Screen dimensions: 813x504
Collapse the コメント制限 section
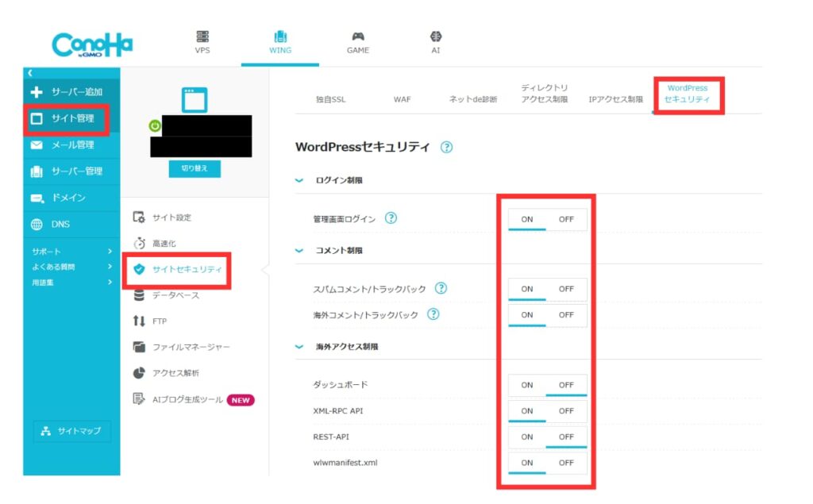tap(299, 251)
